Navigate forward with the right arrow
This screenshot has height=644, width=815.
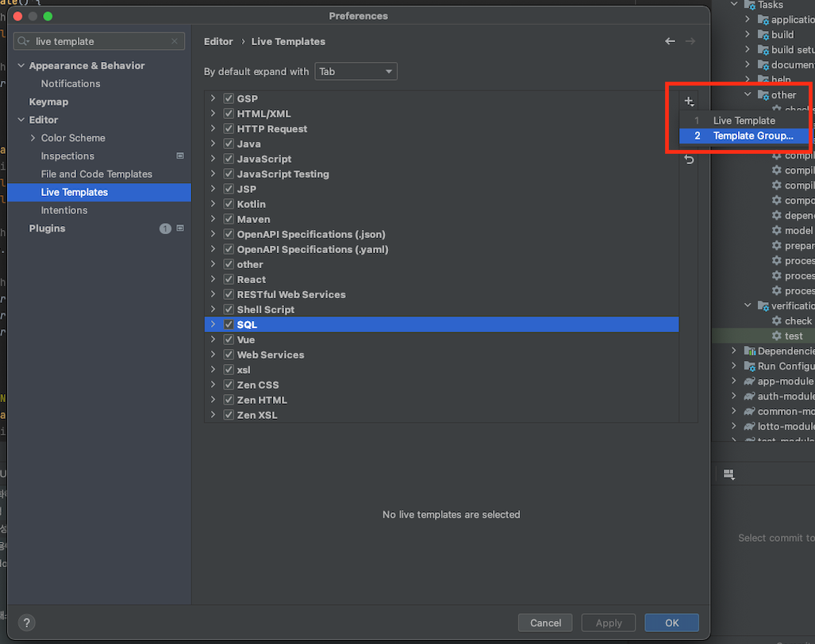click(690, 41)
